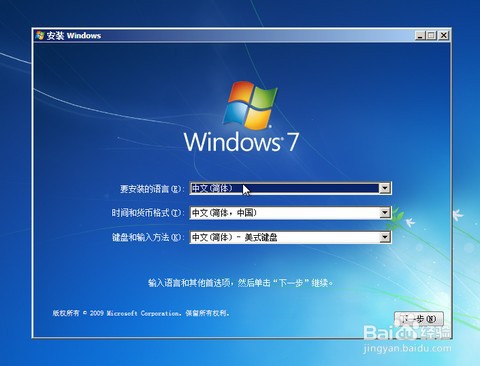Click the 下一步 (Next) button
480x366 pixels.
(x=419, y=319)
